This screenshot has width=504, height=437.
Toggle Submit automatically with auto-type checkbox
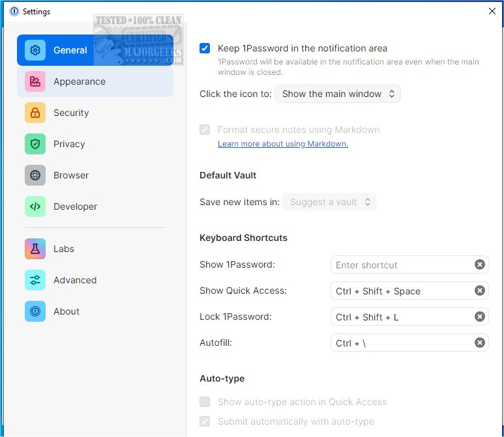(x=205, y=421)
